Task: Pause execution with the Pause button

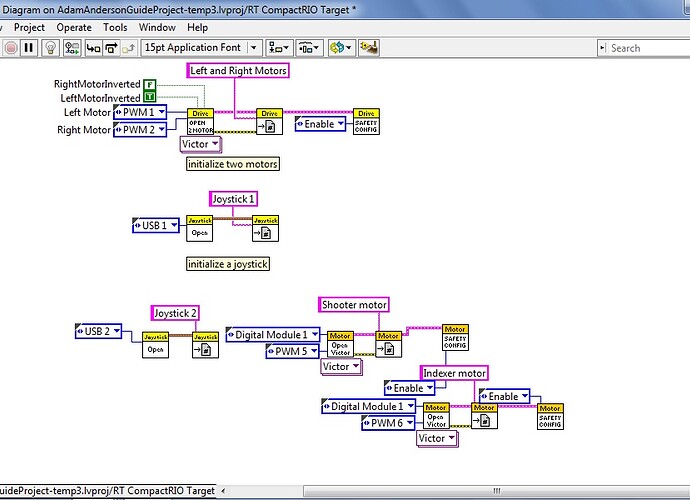Action: tap(29, 48)
